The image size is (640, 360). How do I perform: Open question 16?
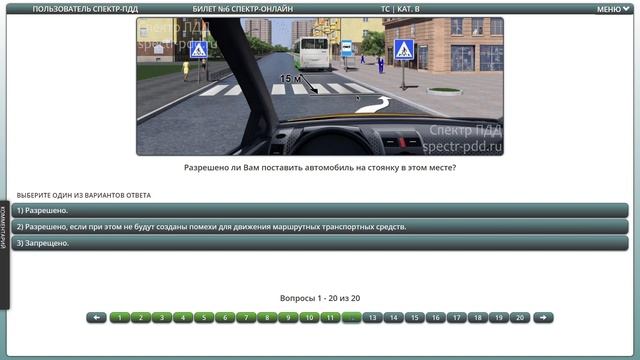(436, 318)
